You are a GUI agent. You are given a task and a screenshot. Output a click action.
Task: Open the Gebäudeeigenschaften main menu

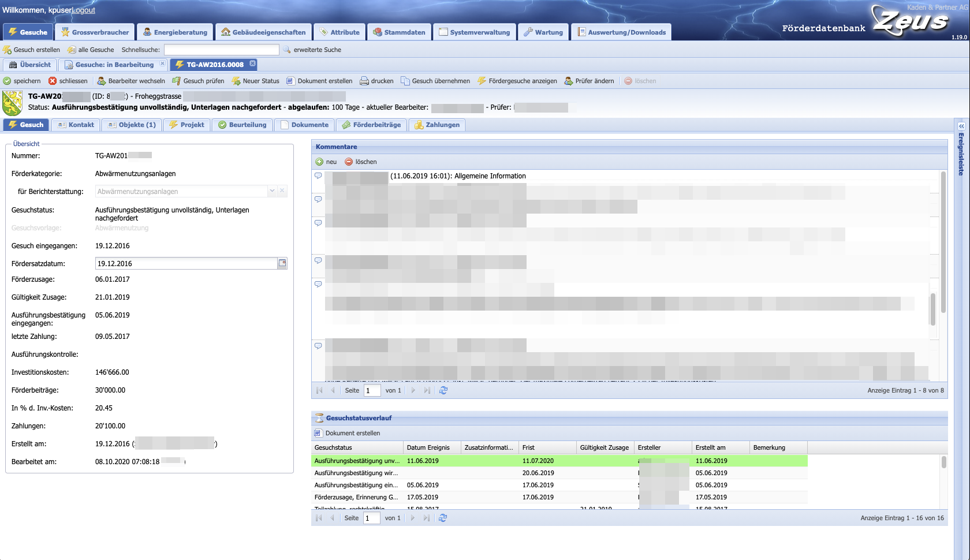(x=263, y=32)
